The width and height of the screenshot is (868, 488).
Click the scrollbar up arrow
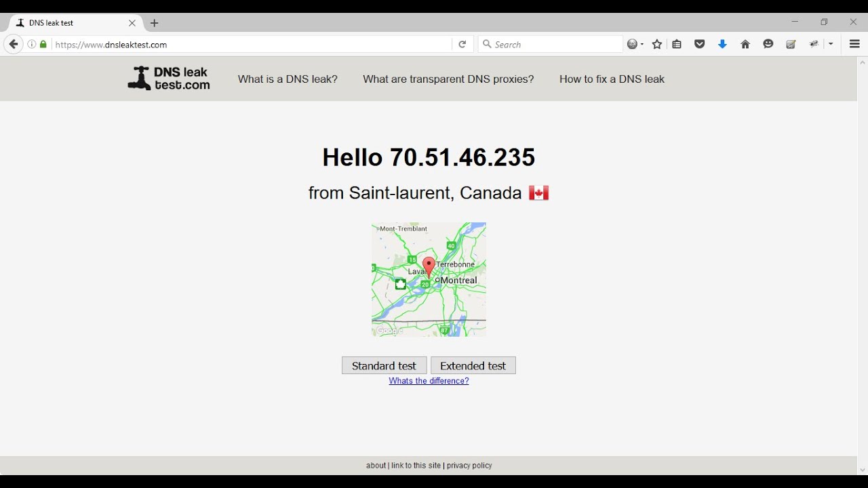coord(863,63)
